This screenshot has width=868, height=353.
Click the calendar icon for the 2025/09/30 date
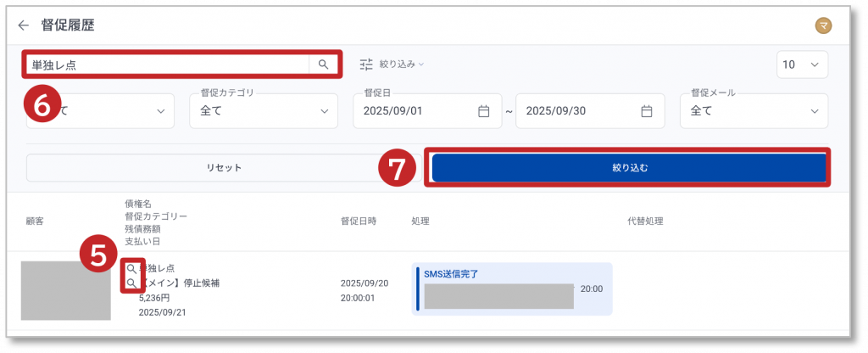[646, 111]
